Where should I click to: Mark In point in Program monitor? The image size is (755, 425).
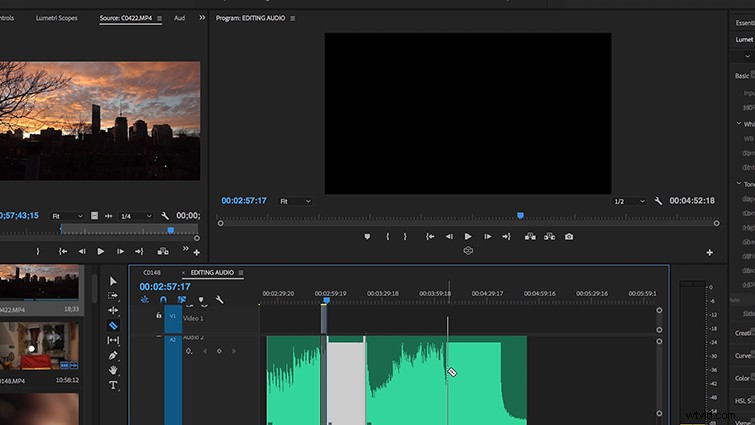click(x=388, y=236)
